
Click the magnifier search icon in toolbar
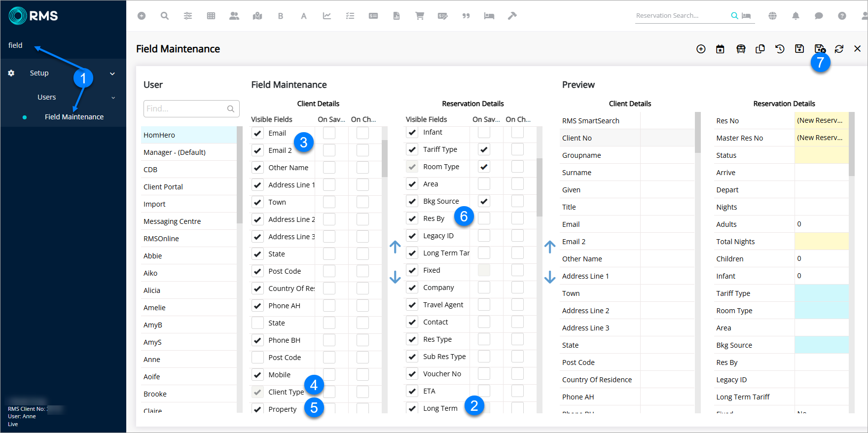165,16
